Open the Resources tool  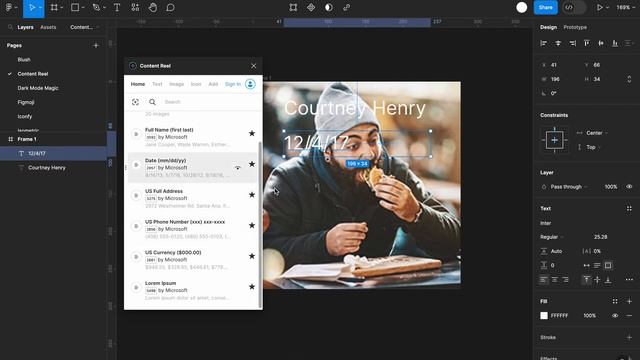pyautogui.click(x=135, y=7)
